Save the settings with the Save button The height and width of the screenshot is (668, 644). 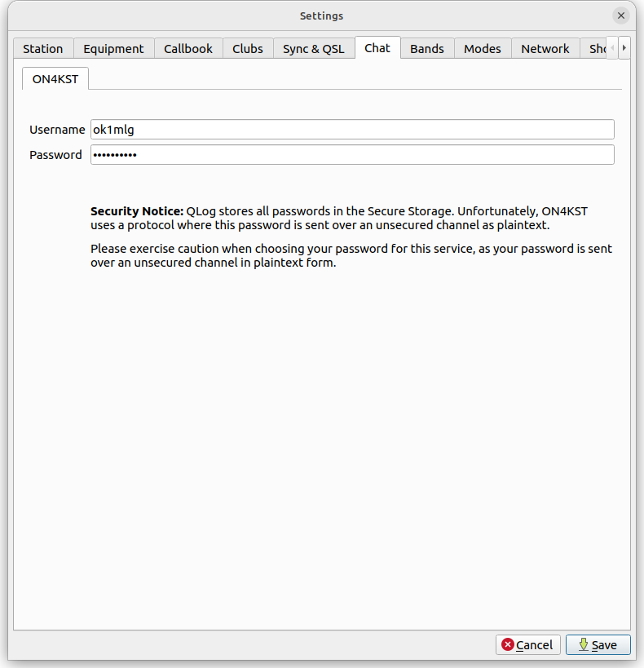pos(598,644)
